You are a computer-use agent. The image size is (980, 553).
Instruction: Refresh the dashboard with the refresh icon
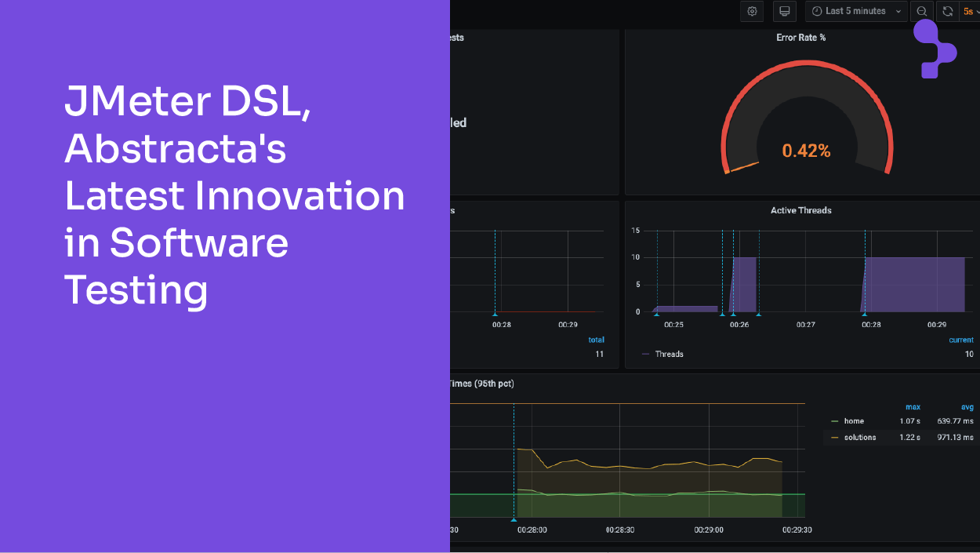(947, 11)
